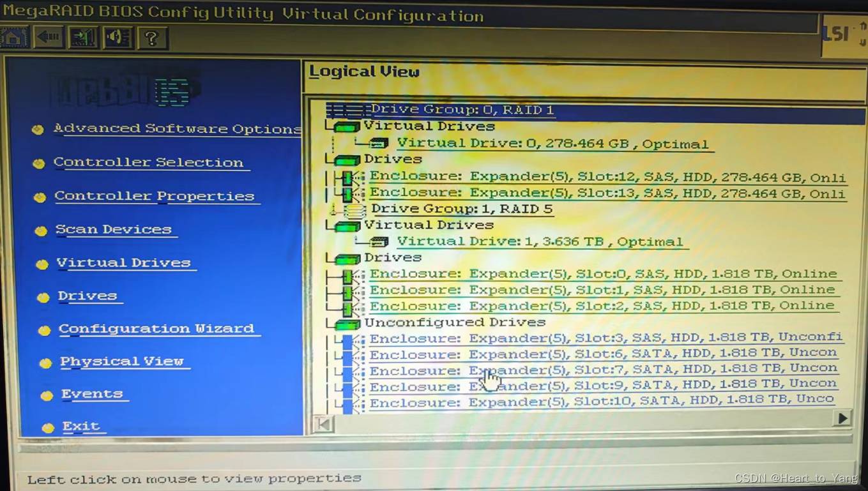
Task: Select the Drive Group: 1, RAID 5 row
Action: pos(462,209)
